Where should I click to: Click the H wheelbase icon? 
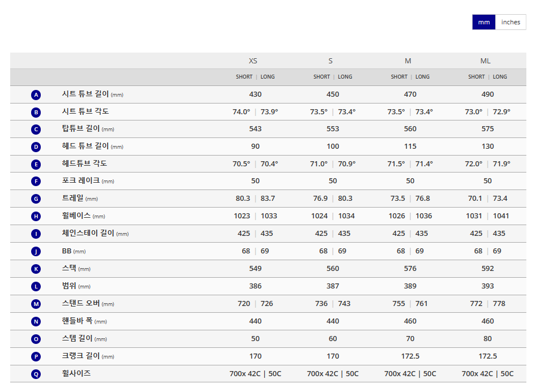coord(36,216)
